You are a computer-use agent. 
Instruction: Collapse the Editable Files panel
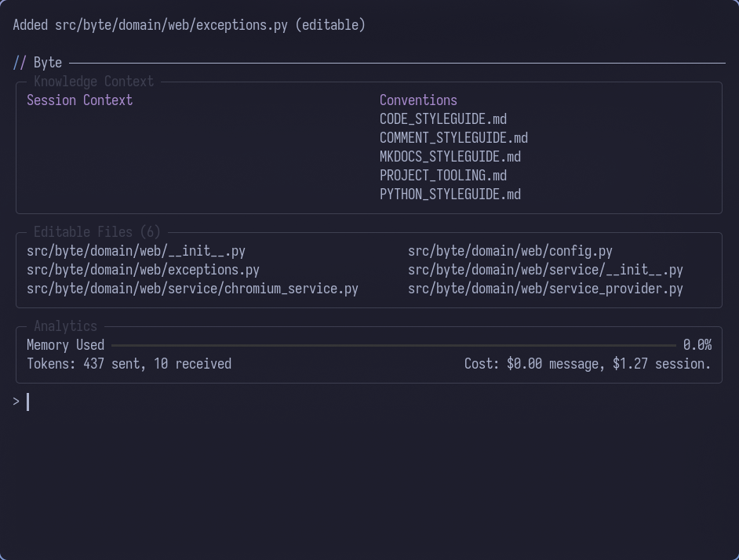[96, 232]
